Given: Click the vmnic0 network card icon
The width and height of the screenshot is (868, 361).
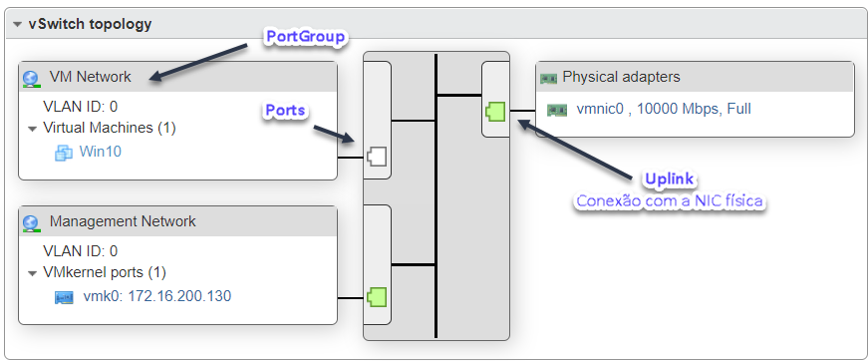Looking at the screenshot, I should coord(557,110).
